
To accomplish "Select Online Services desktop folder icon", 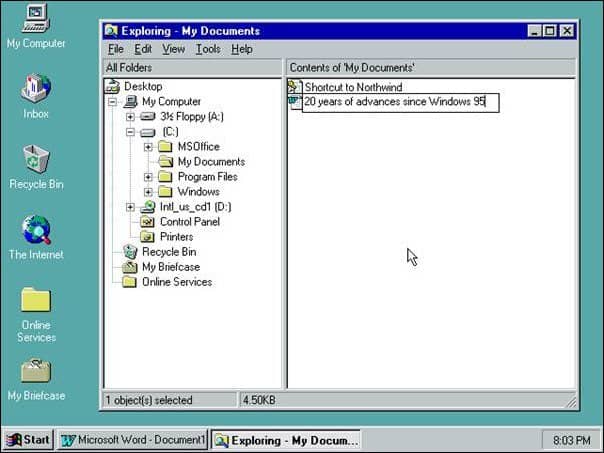I will (x=36, y=300).
